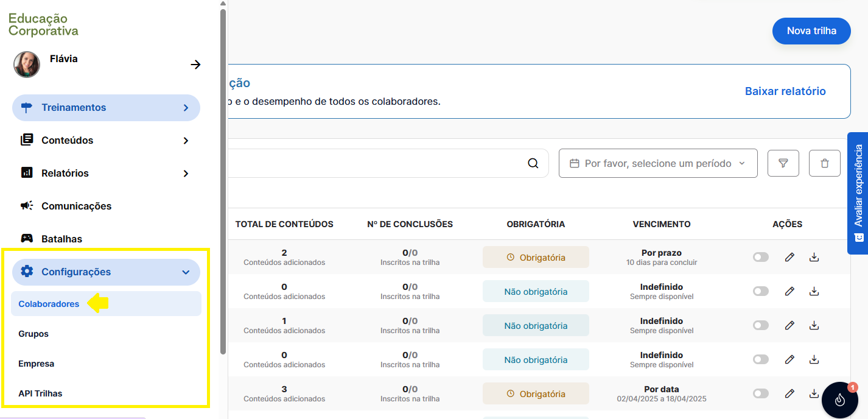This screenshot has width=868, height=419.
Task: Open the 'Por favor, selecione um período' dropdown
Action: [658, 163]
